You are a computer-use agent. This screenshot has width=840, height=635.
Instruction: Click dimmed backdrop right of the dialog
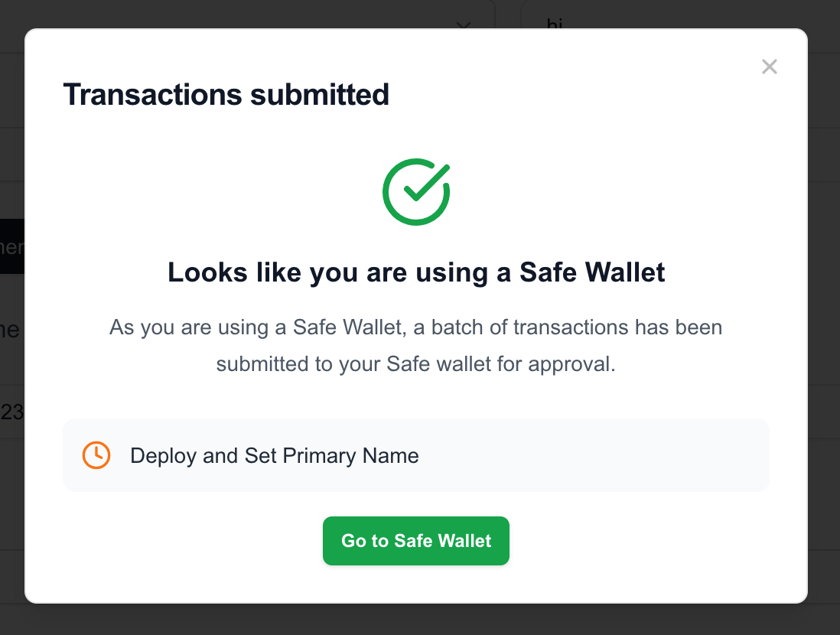coord(824,321)
